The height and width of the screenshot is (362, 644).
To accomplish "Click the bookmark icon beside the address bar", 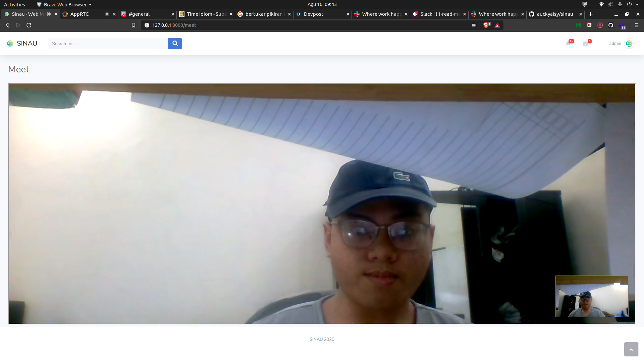I will tap(133, 25).
